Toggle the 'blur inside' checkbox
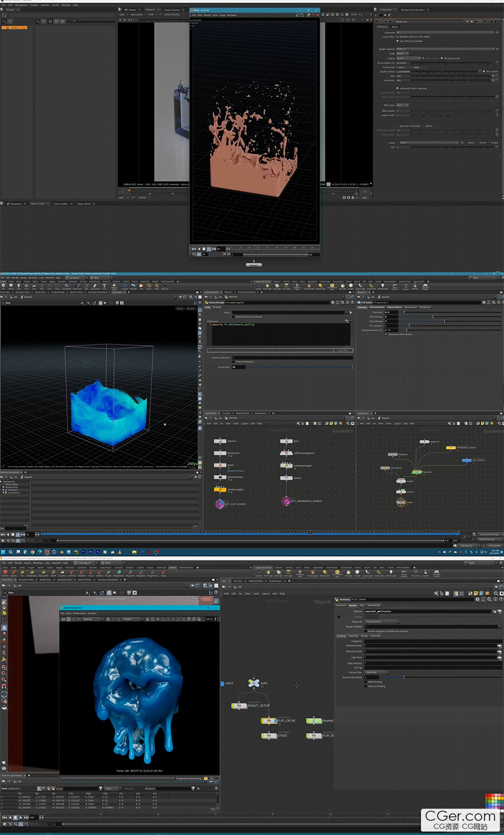Screen dimensions: 504x835 click(484, 72)
